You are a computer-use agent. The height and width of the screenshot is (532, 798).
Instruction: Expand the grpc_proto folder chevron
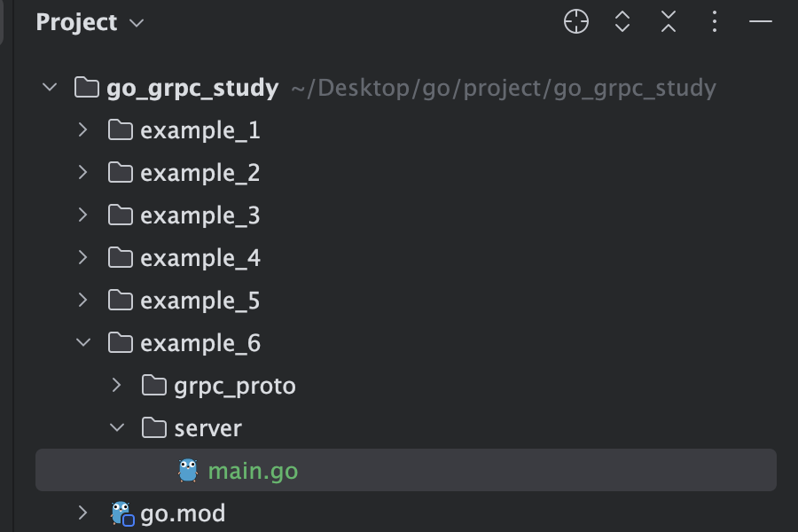[115, 385]
